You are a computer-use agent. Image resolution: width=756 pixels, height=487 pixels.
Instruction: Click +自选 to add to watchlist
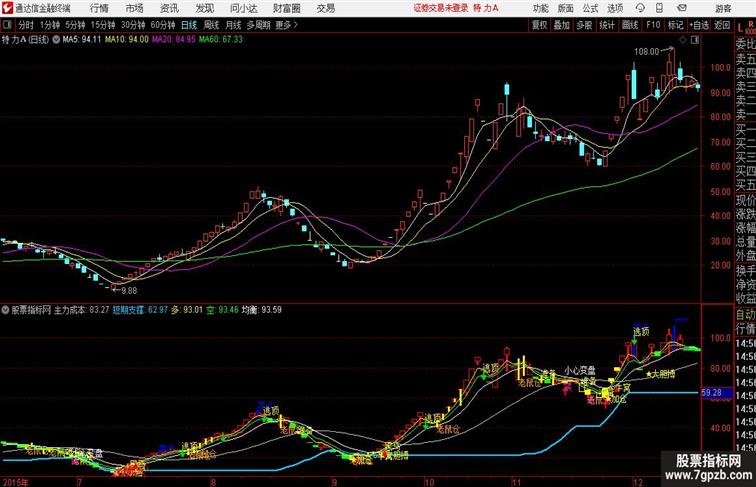coord(699,25)
